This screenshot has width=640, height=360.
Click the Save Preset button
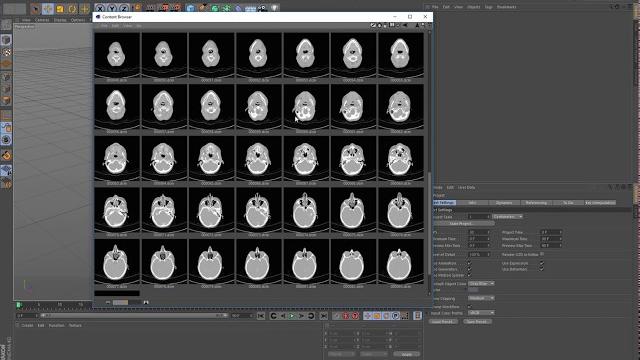(x=477, y=322)
